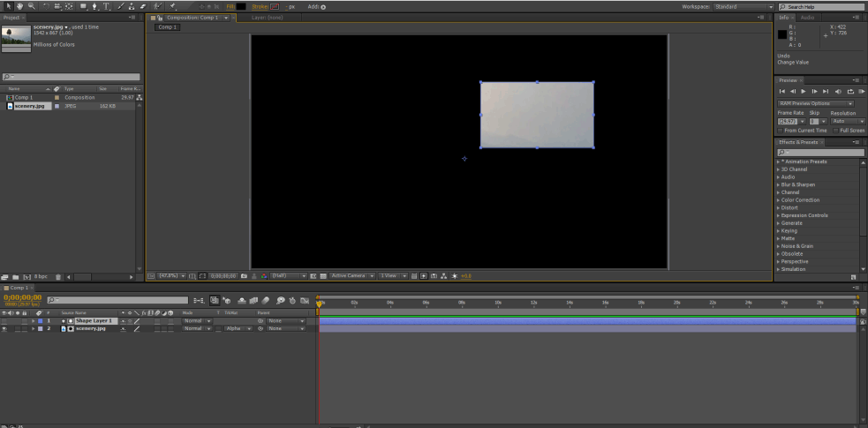Open 1 View layout dropdown
Screen dimensions: 868x428
point(394,275)
